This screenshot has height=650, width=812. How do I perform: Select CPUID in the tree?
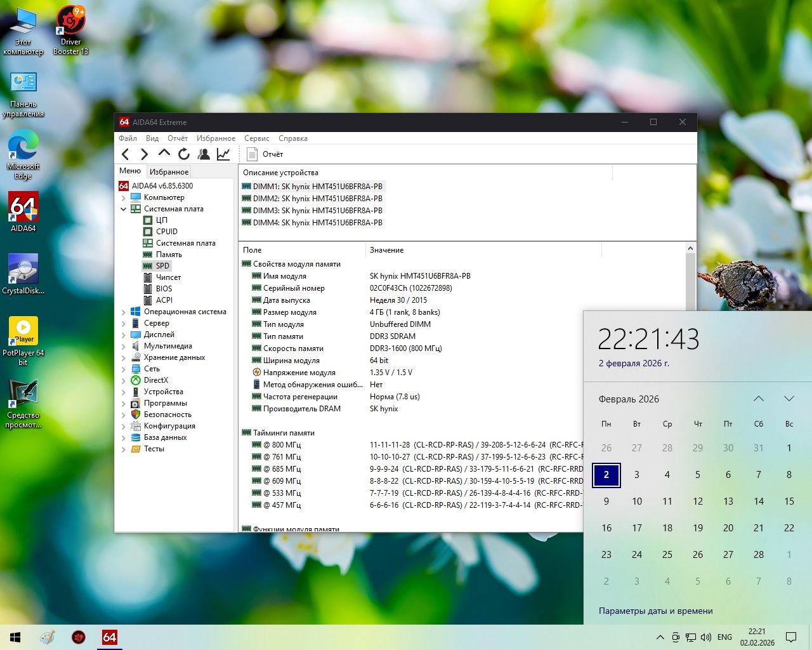[x=167, y=232]
